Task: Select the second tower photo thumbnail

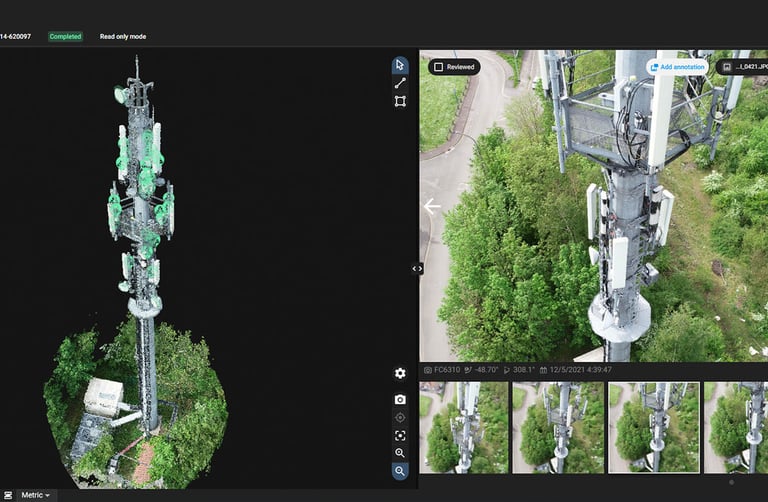Action: point(558,428)
